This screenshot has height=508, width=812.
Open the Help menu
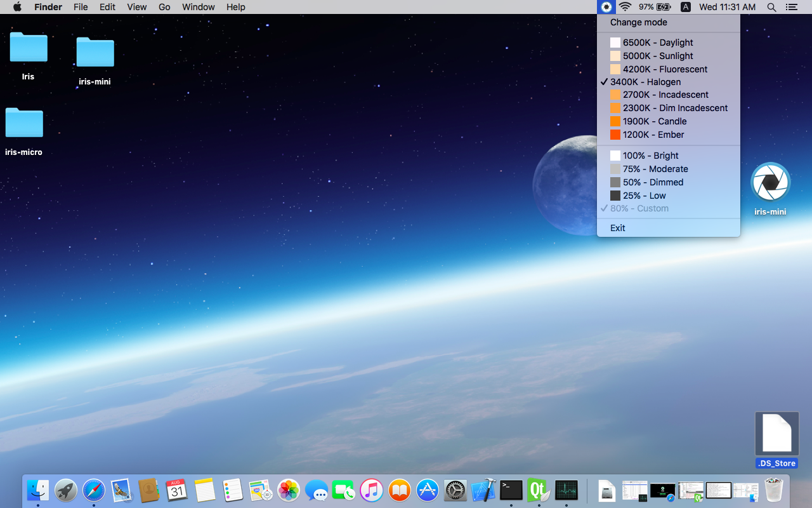click(236, 7)
